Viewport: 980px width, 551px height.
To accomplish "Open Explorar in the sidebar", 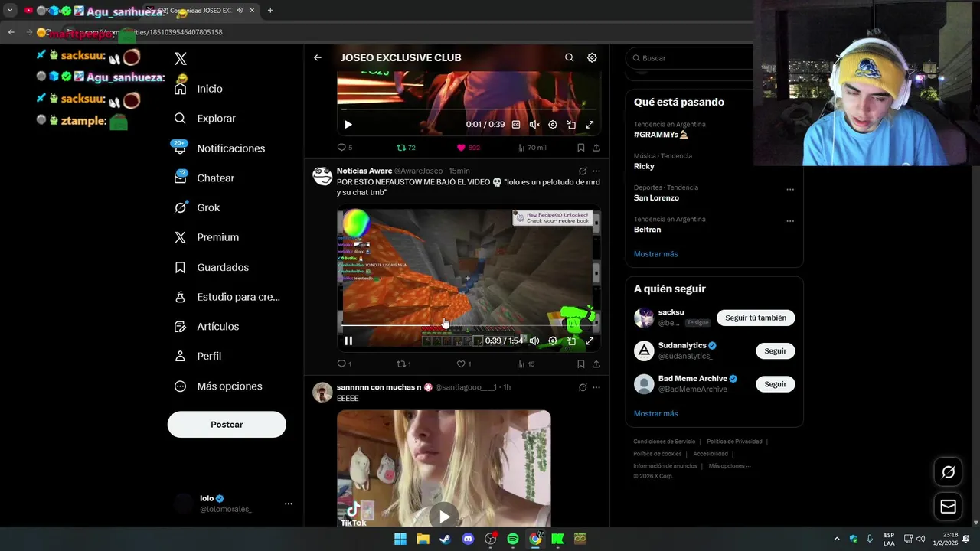I will point(204,119).
